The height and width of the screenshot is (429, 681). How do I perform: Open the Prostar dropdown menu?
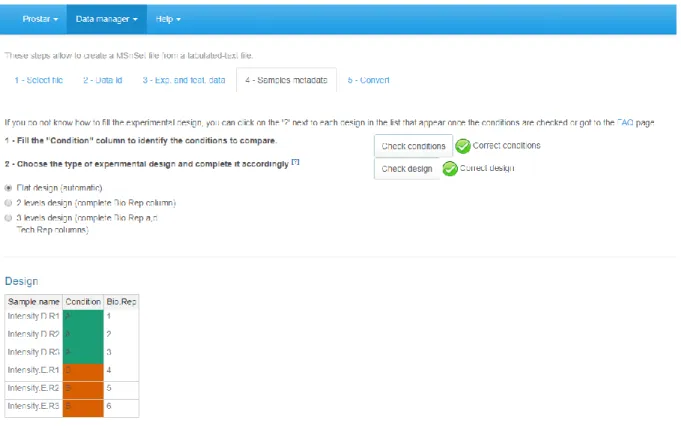(40, 19)
